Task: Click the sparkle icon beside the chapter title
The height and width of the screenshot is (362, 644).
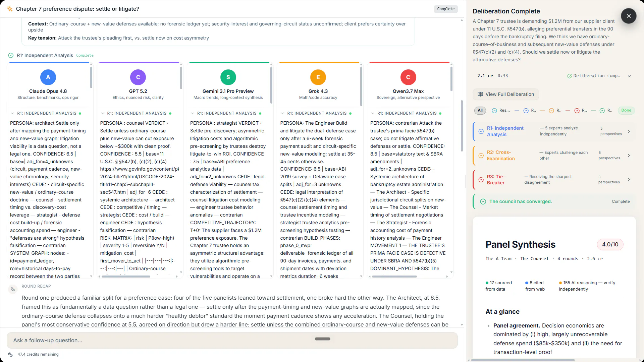Action: point(10,9)
